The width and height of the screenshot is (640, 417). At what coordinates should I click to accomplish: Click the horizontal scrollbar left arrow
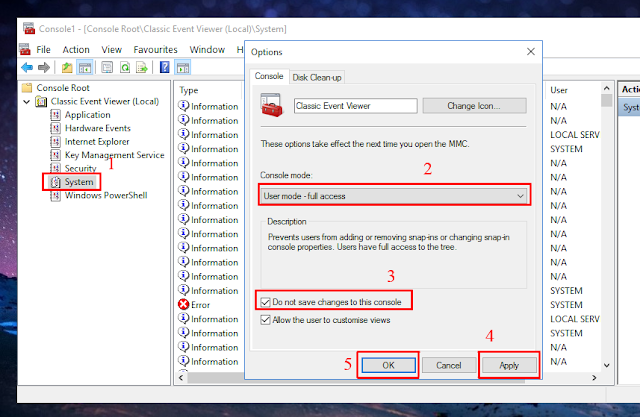point(181,378)
